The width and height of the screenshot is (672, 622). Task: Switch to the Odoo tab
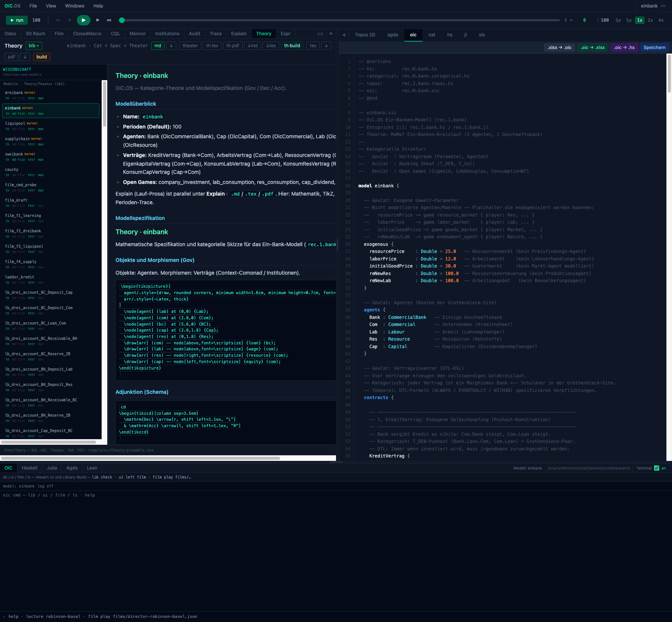(x=10, y=34)
